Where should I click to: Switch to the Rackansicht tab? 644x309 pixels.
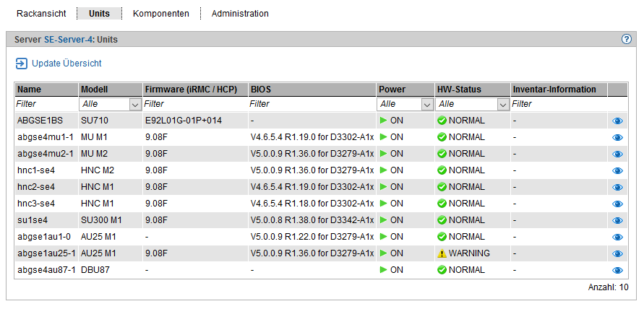41,14
